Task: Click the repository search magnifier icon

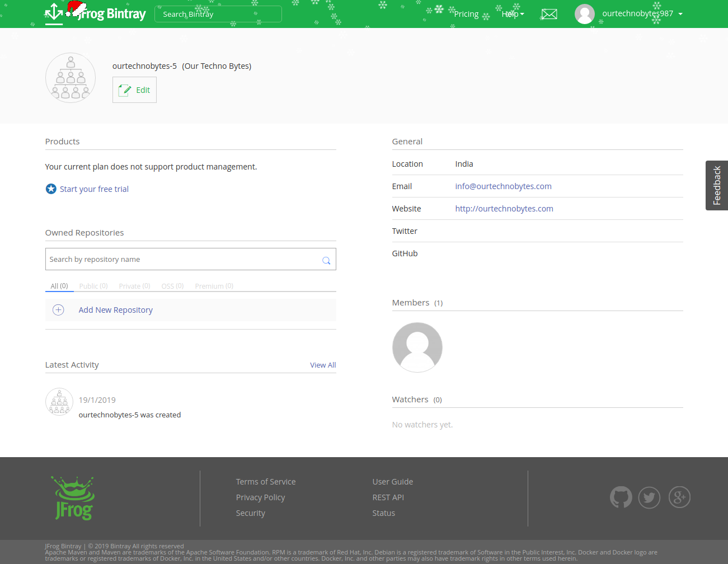Action: [326, 260]
